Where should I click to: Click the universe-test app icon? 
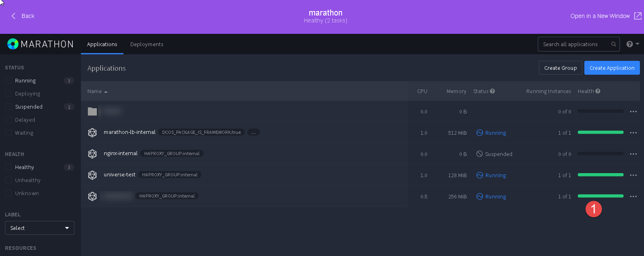(92, 175)
